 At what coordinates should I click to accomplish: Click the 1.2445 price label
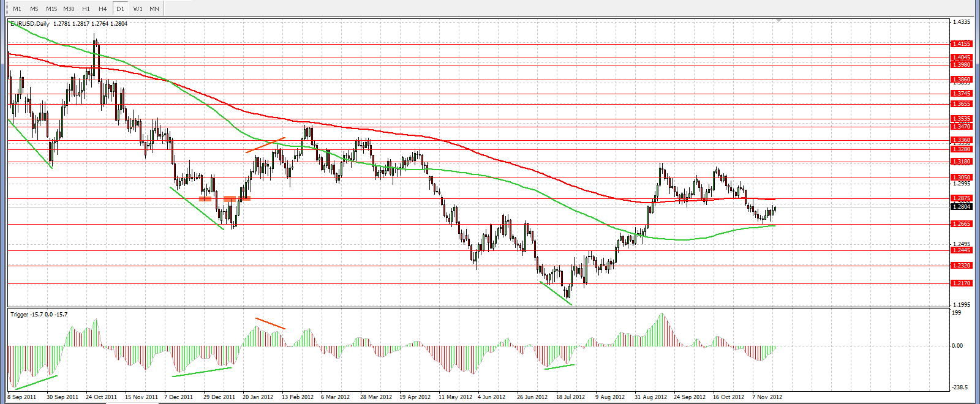click(961, 250)
